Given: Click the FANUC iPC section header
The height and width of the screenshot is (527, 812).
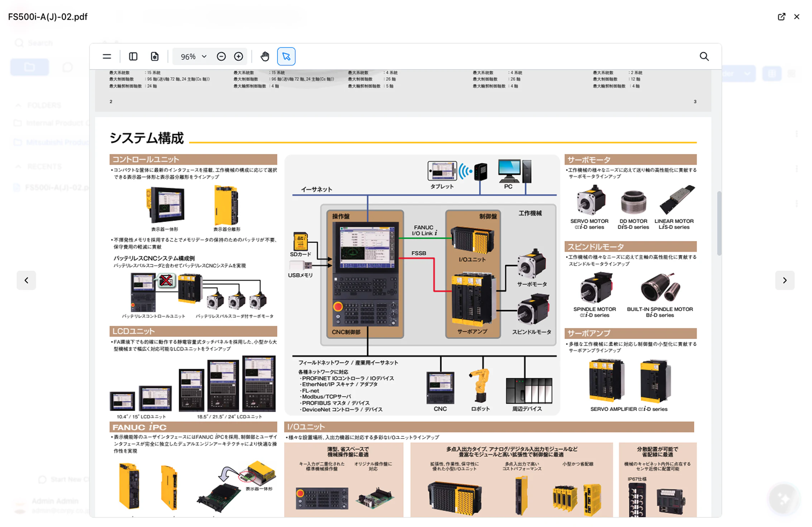Looking at the screenshot, I should pos(193,427).
